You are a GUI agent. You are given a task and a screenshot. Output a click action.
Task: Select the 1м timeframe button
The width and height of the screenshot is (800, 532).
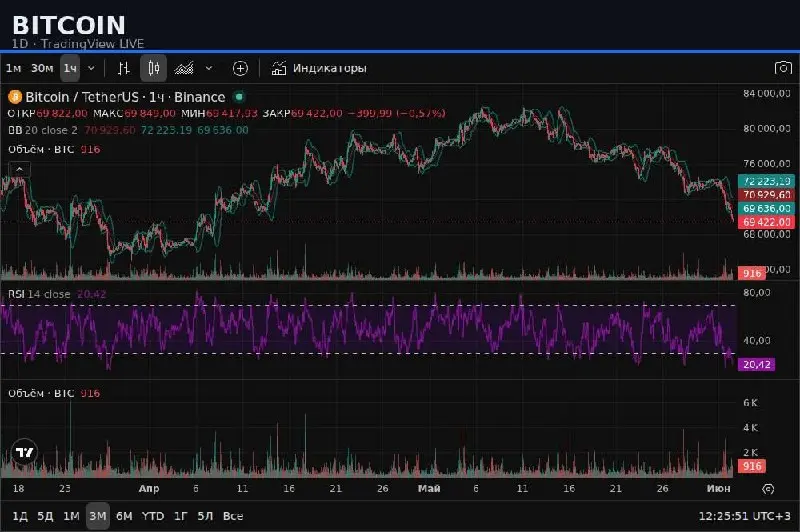coord(13,68)
